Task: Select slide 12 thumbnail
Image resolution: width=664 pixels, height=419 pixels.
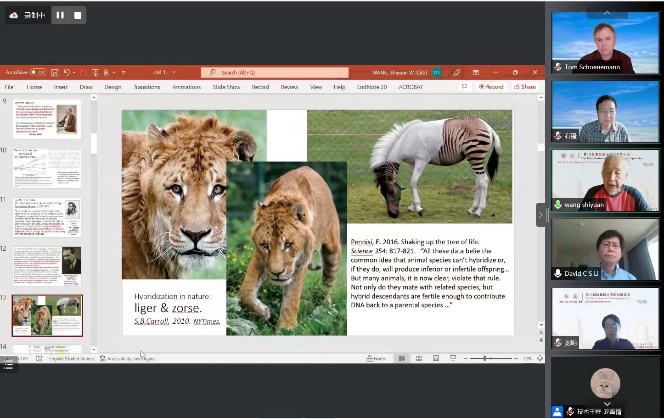Action: [46, 266]
